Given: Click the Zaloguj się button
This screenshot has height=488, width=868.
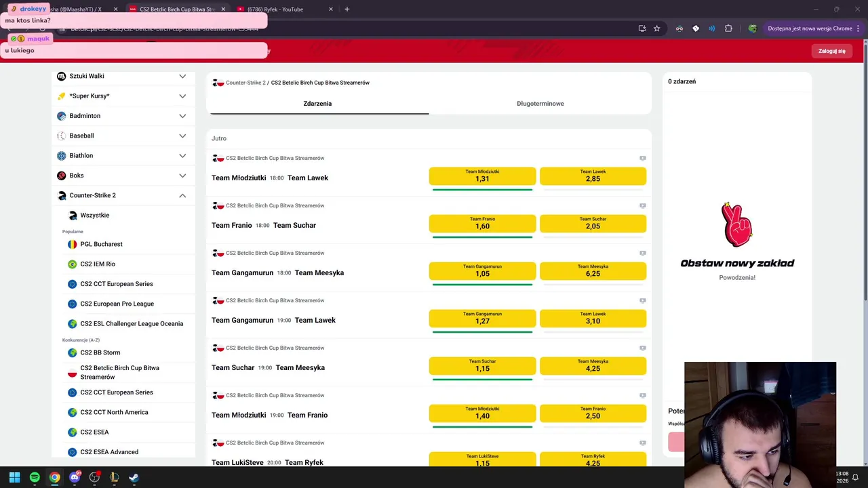Looking at the screenshot, I should point(831,51).
